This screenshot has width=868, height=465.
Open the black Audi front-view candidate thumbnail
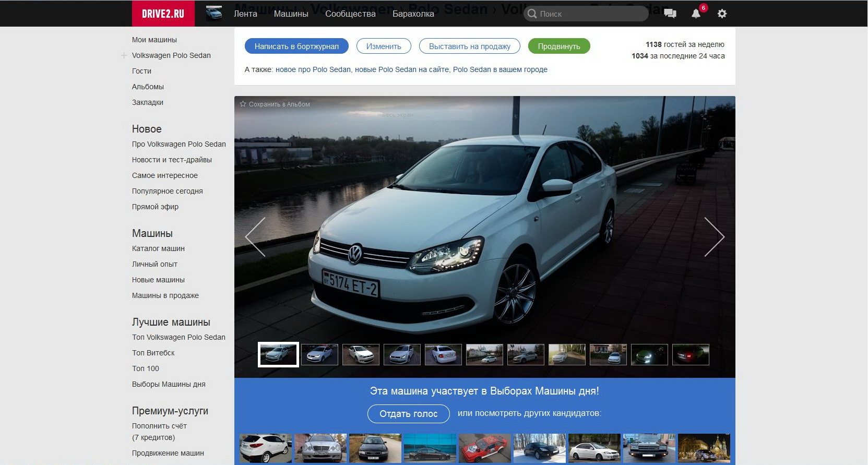tap(375, 448)
